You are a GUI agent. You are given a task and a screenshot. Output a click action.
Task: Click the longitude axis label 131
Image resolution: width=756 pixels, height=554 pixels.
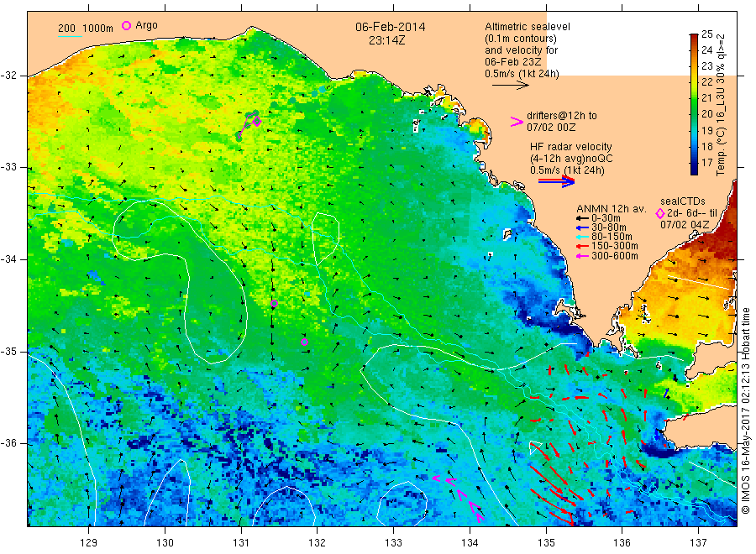click(241, 543)
